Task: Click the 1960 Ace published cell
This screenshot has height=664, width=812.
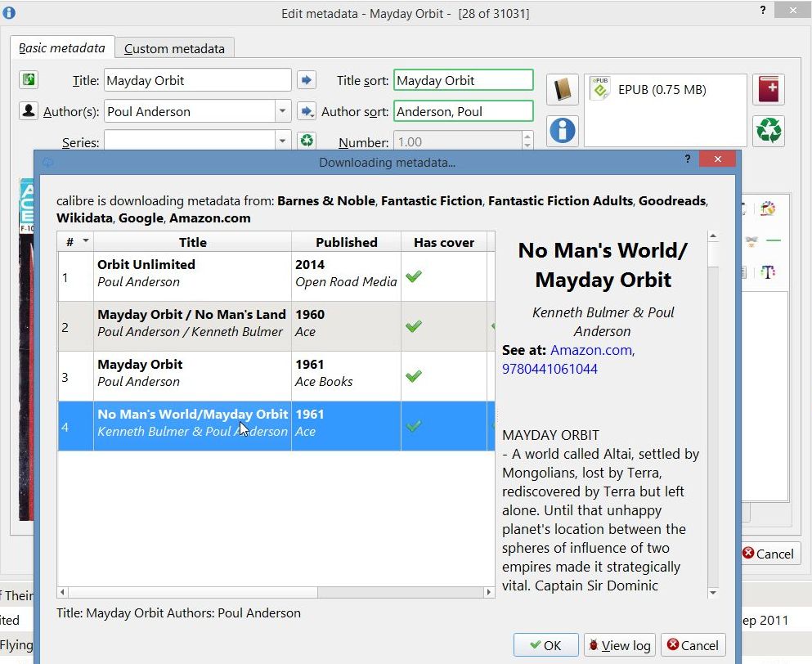Action: tap(347, 326)
